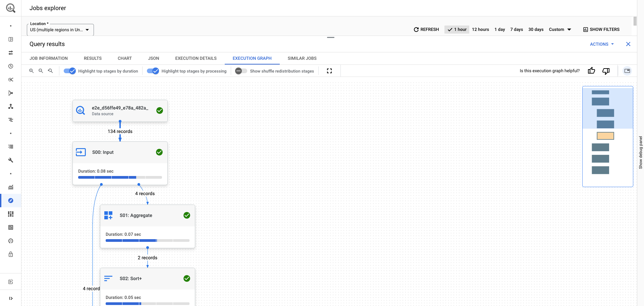Click the Show Filters button

click(x=601, y=30)
